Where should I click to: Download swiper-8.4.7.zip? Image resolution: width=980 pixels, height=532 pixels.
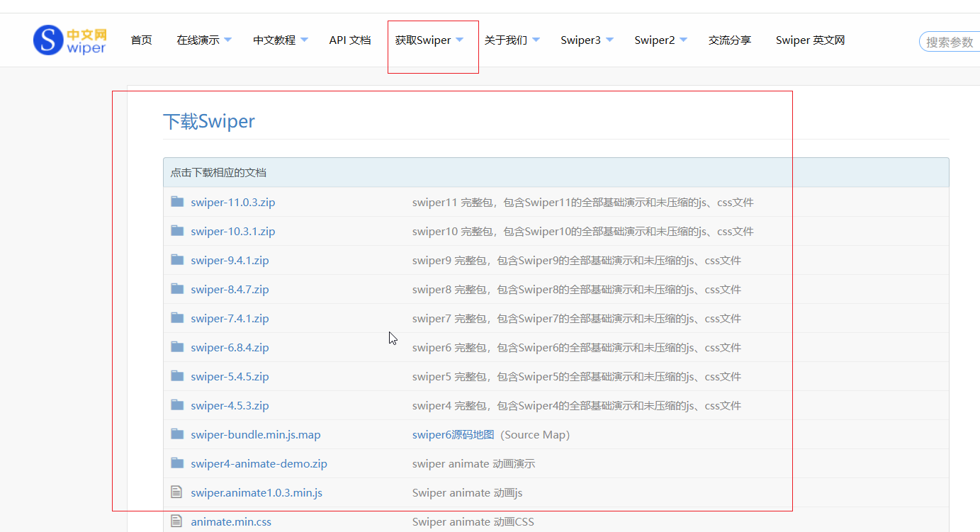pyautogui.click(x=230, y=290)
